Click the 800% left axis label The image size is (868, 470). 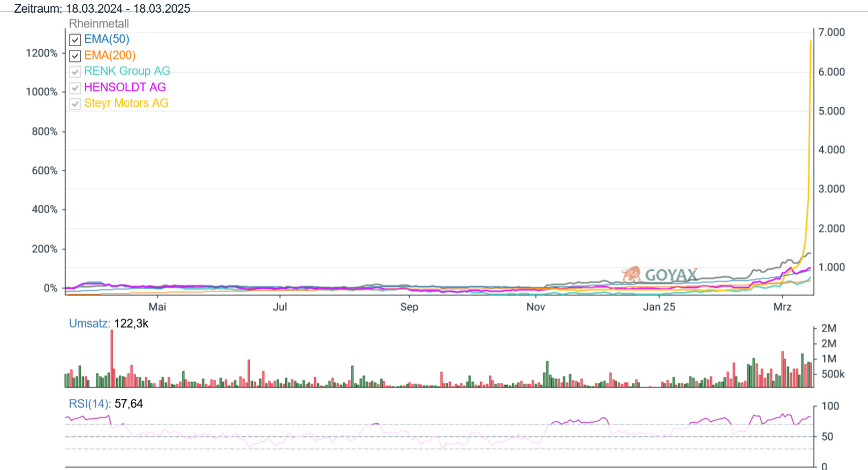[x=45, y=132]
